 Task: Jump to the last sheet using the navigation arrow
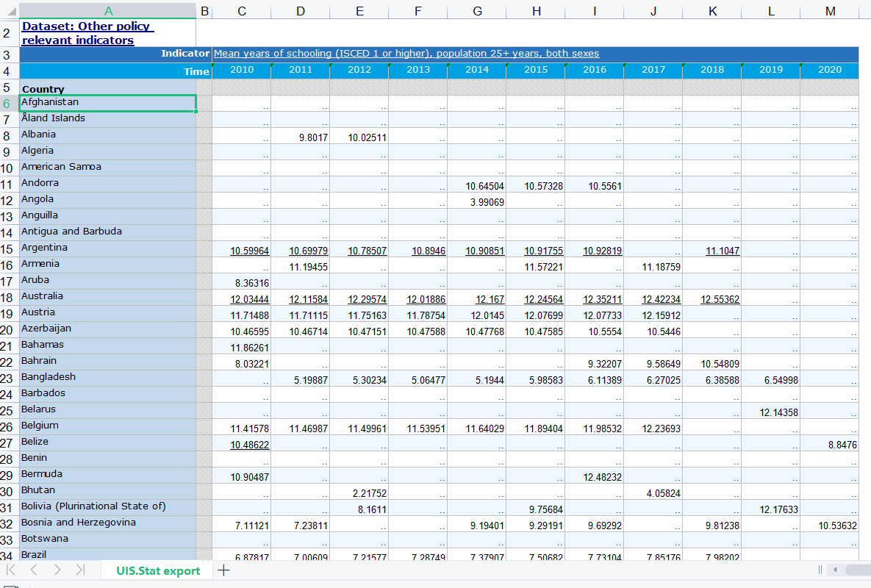click(80, 570)
